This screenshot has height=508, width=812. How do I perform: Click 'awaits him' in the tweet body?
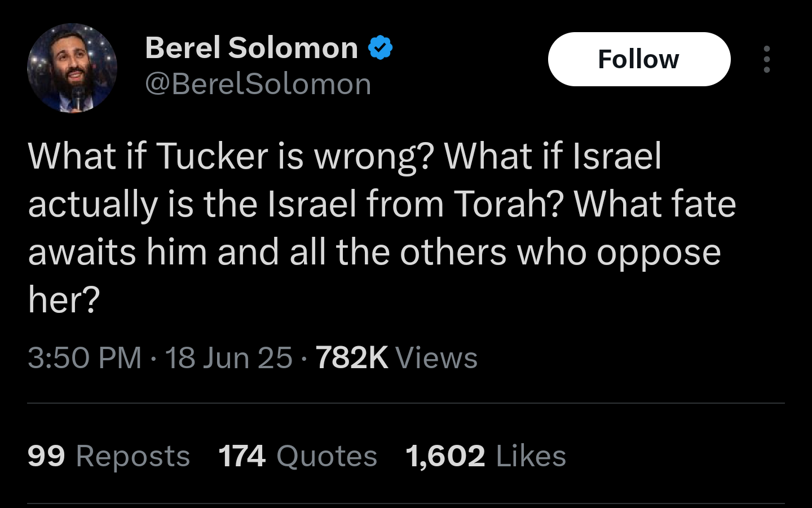118,252
